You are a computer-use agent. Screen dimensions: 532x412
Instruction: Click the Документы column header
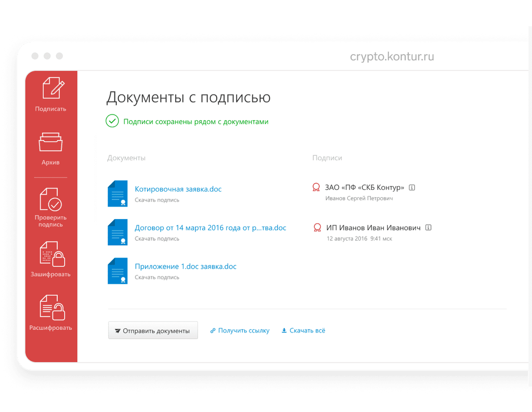point(126,158)
